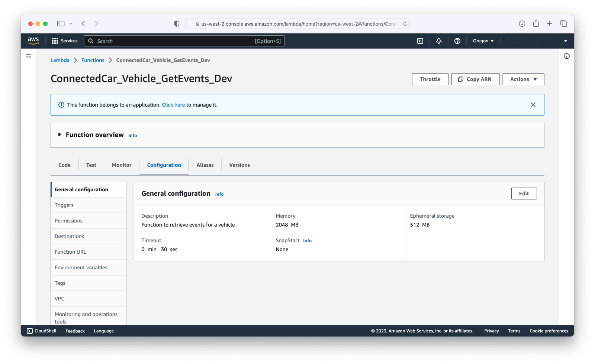Expand the Function overview section
Screen dimensions: 595x364
click(59, 135)
